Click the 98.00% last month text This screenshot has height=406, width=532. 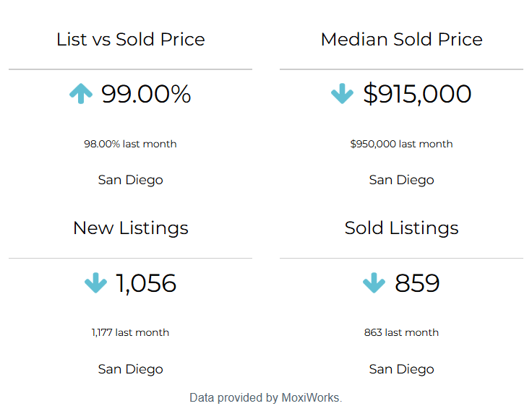coord(130,144)
